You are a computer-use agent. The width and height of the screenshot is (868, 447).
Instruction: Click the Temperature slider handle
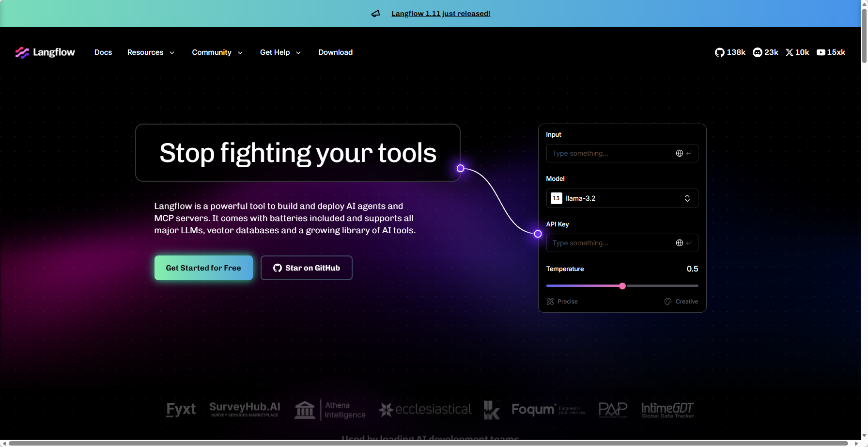[622, 286]
